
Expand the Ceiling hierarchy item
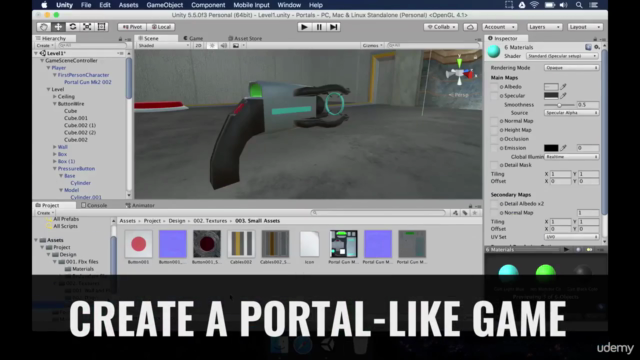pos(55,97)
